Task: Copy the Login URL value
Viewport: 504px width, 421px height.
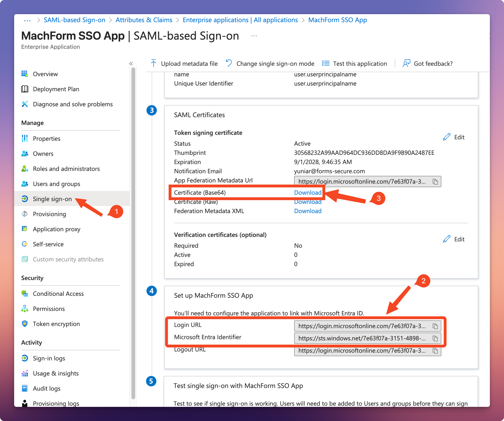Action: [435, 326]
